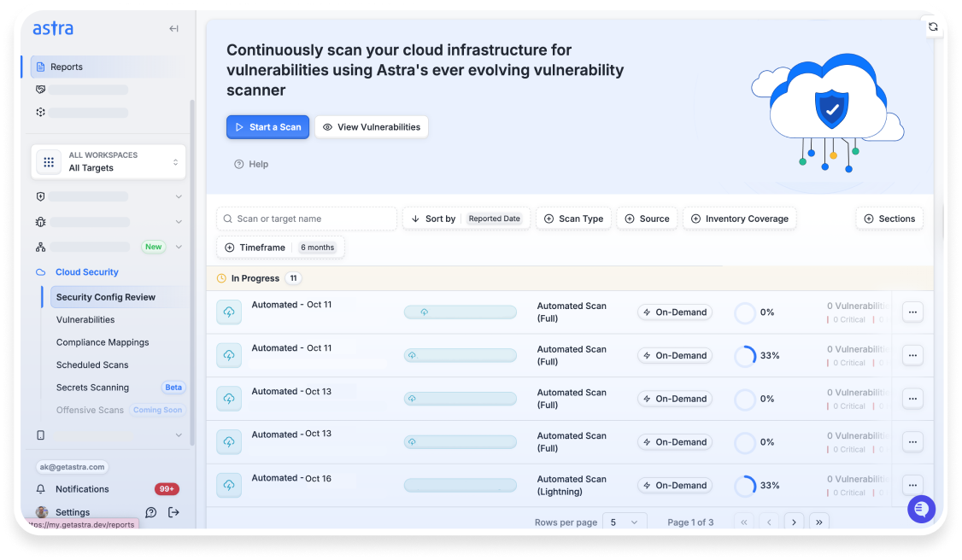
Task: Open options menu for Oct 16 scan
Action: (912, 485)
